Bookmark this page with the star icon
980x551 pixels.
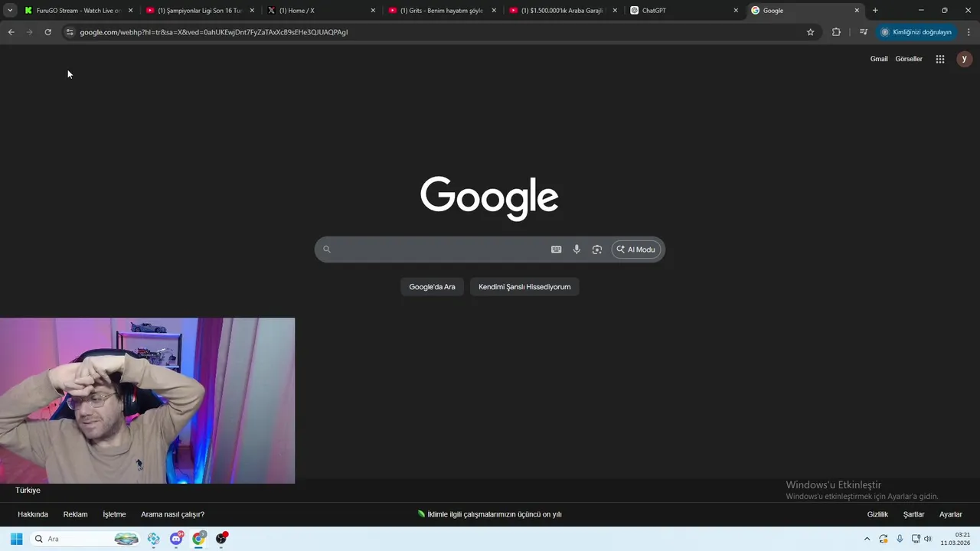[810, 32]
